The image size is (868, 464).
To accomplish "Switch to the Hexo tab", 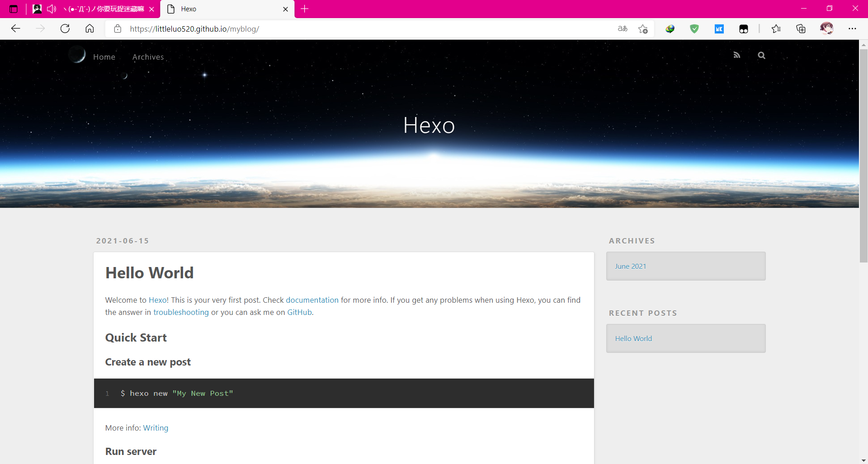I will click(226, 9).
